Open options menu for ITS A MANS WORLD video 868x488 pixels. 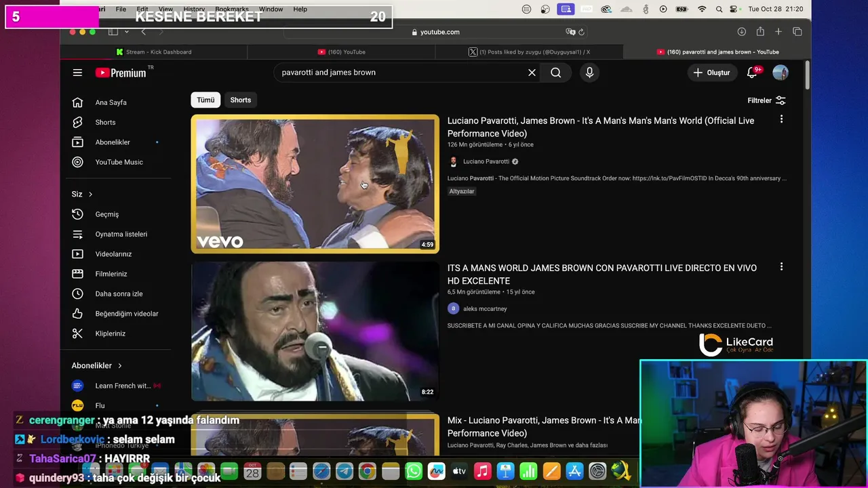click(781, 266)
